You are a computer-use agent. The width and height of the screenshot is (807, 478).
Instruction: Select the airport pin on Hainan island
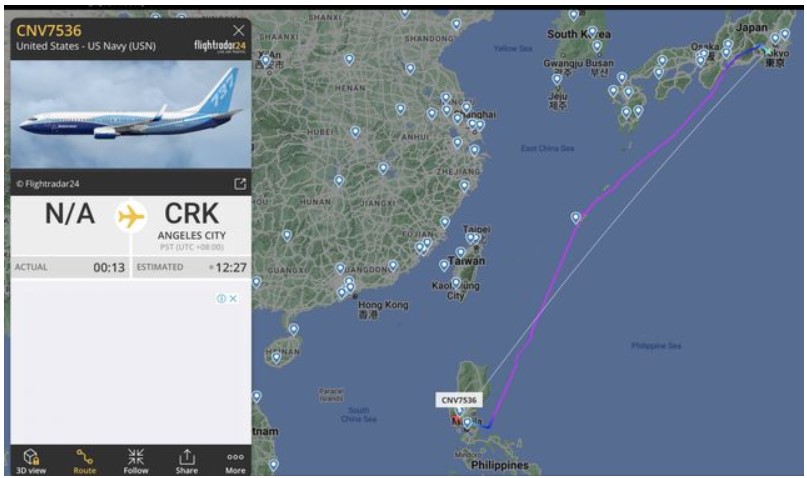(x=276, y=357)
